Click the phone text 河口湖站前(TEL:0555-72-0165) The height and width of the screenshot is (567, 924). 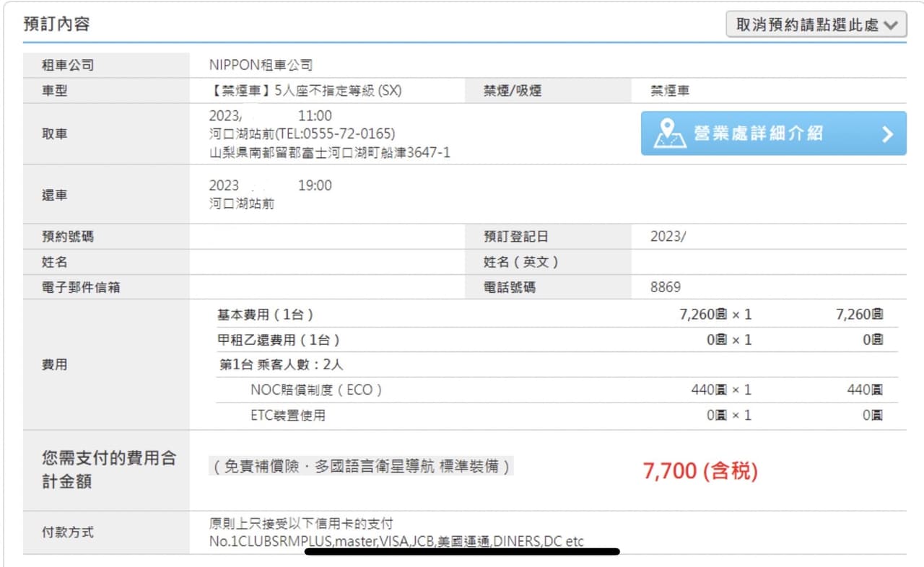(302, 134)
